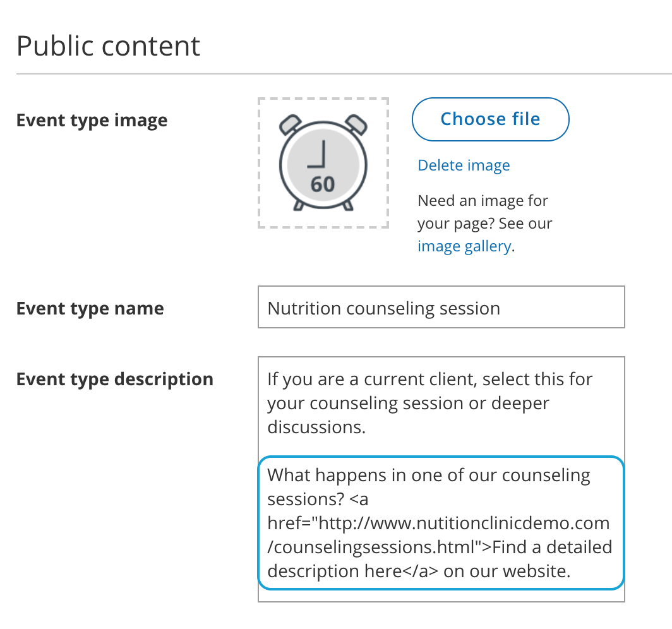Open the image gallery link

(464, 246)
